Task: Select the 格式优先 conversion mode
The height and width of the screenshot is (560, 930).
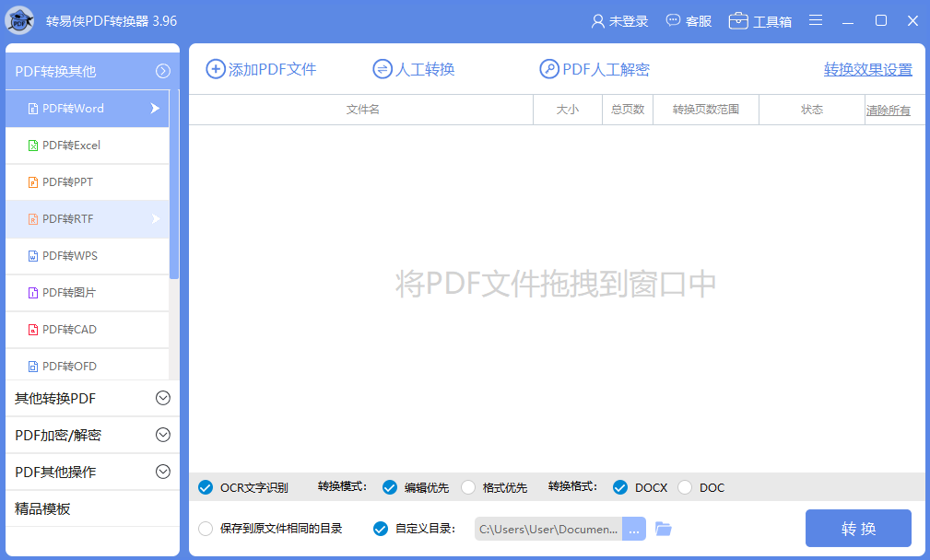Action: [468, 487]
